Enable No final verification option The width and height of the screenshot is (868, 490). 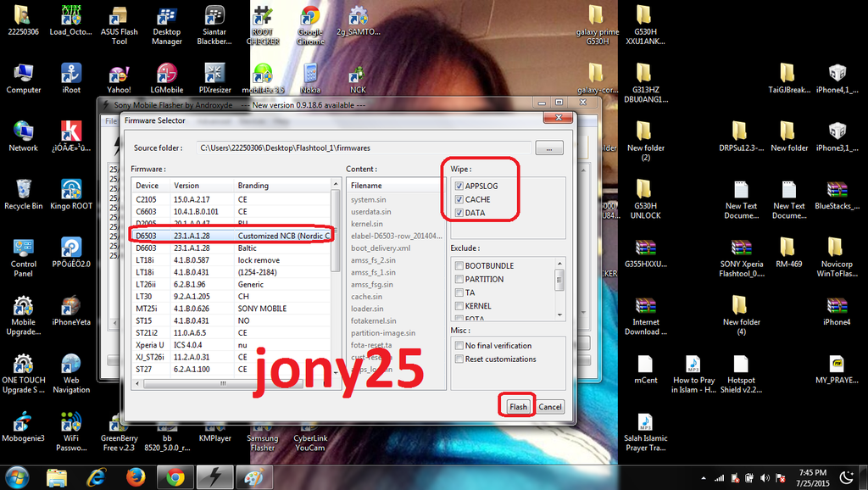point(459,346)
